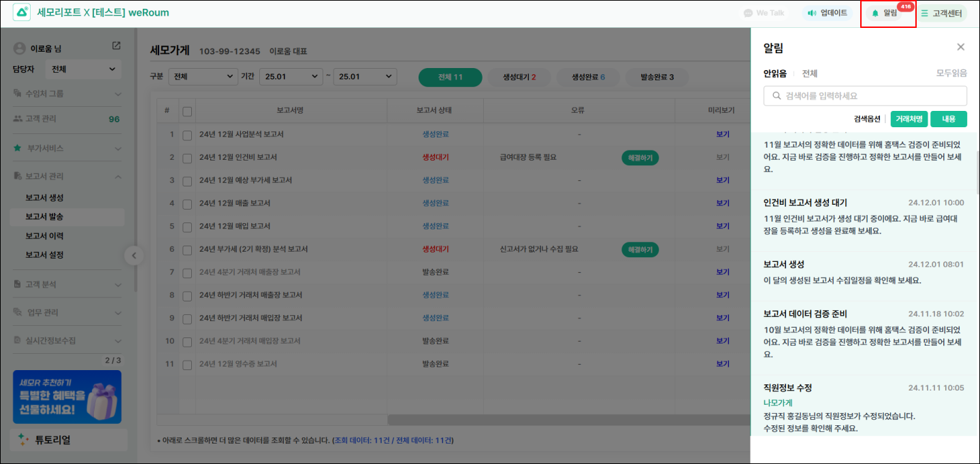The height and width of the screenshot is (464, 980).
Task: Click the notification panel vertical scrollbar
Action: (977, 173)
